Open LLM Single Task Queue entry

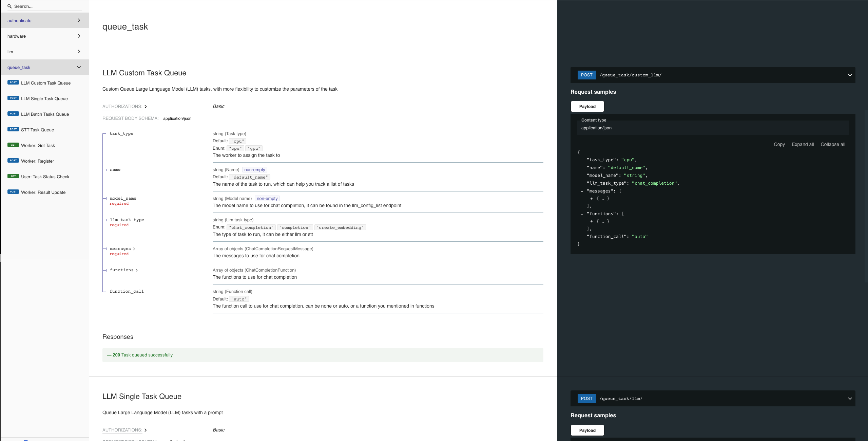coord(44,98)
